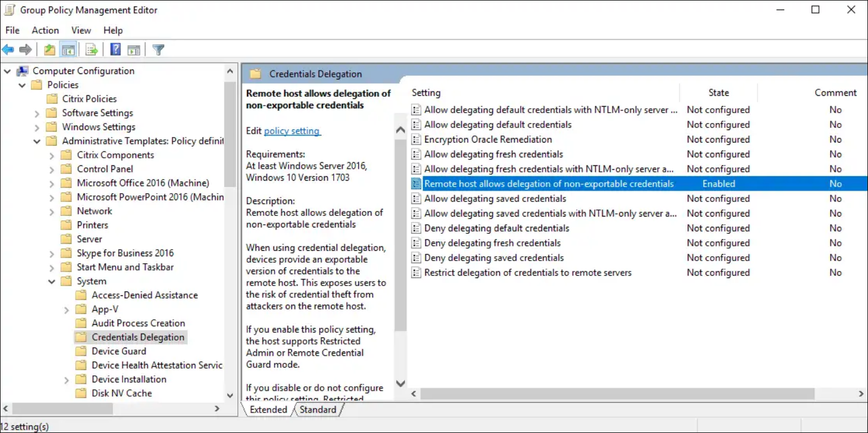This screenshot has width=868, height=433.
Task: Click the Export List toolbar icon
Action: [91, 50]
